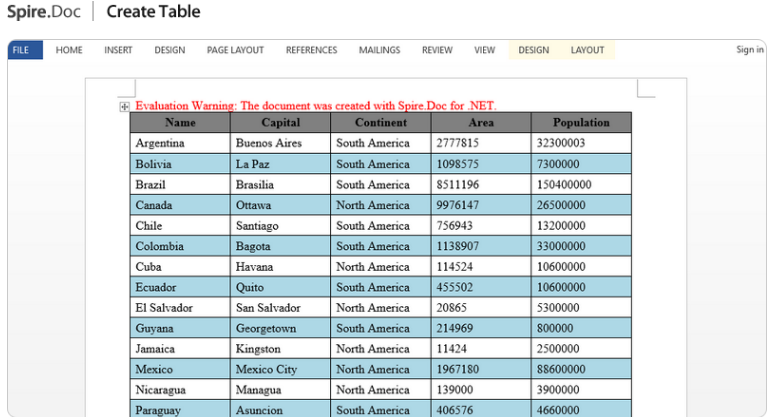Switch to the REFERENCES tab
Image resolution: width=768 pixels, height=417 pixels.
coord(312,50)
